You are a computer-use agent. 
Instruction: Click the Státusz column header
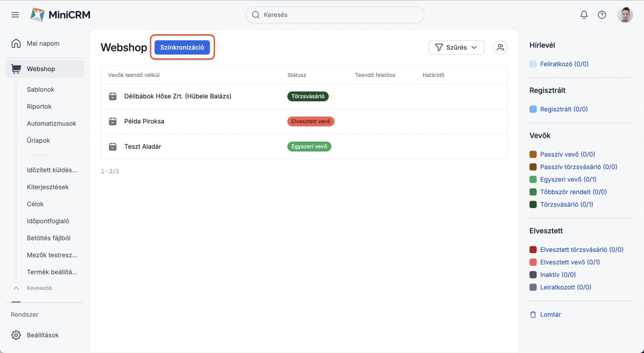pos(297,75)
